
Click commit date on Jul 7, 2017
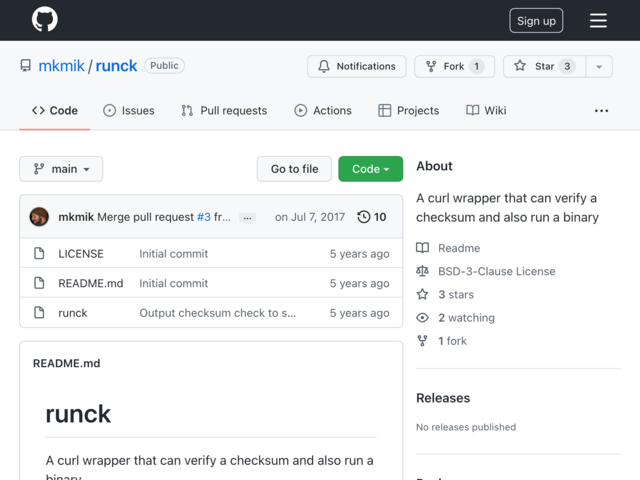pos(310,217)
